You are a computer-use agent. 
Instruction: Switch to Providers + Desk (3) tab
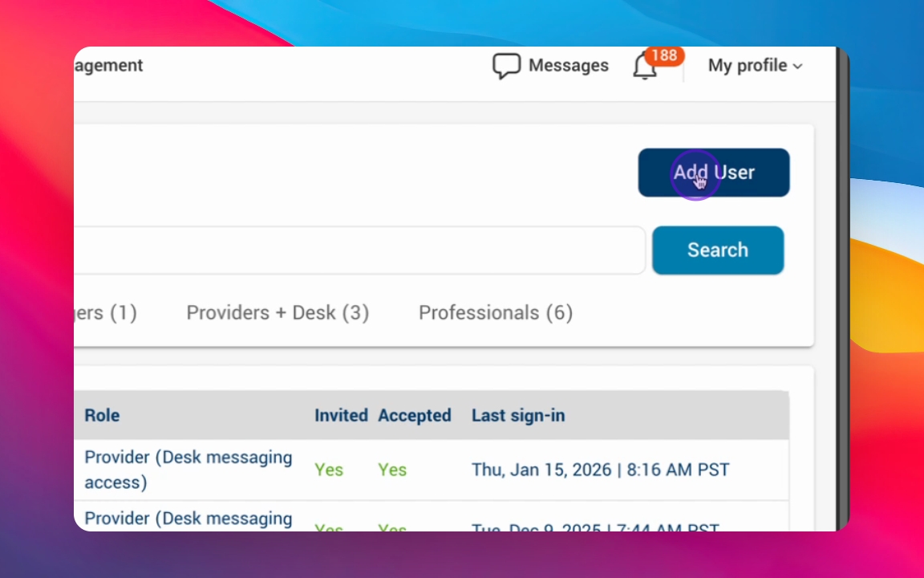(x=278, y=312)
